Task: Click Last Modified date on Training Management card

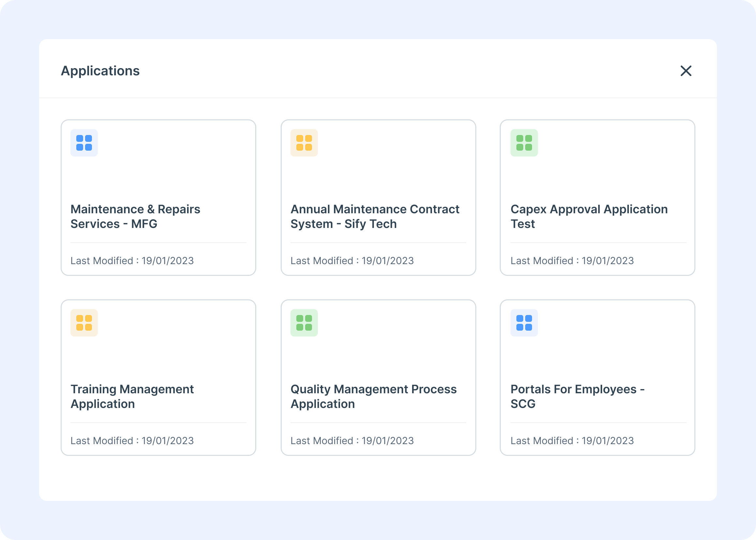Action: pyautogui.click(x=132, y=441)
